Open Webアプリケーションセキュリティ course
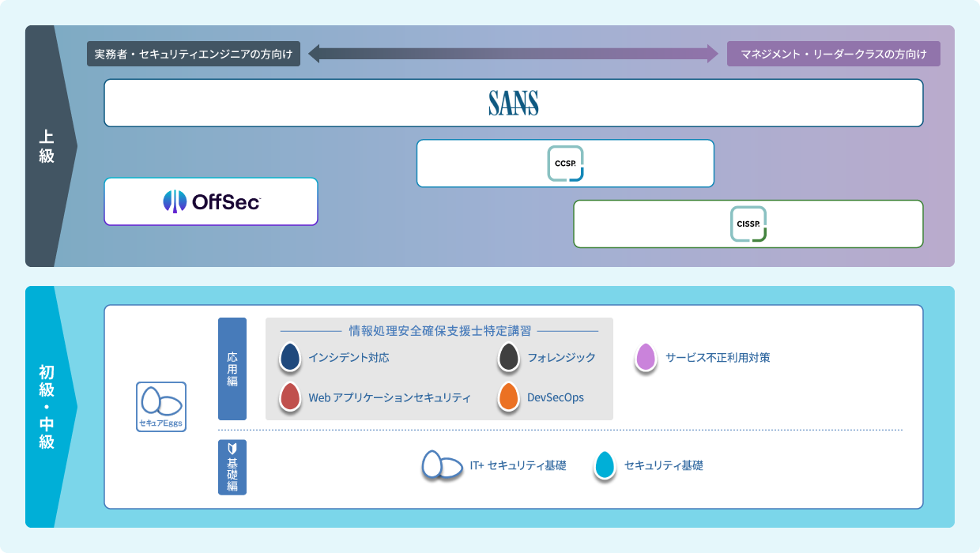Image resolution: width=980 pixels, height=553 pixels. (390, 397)
